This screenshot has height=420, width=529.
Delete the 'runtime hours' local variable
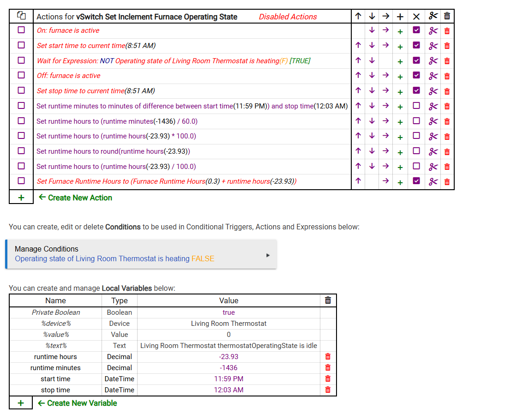tap(328, 357)
